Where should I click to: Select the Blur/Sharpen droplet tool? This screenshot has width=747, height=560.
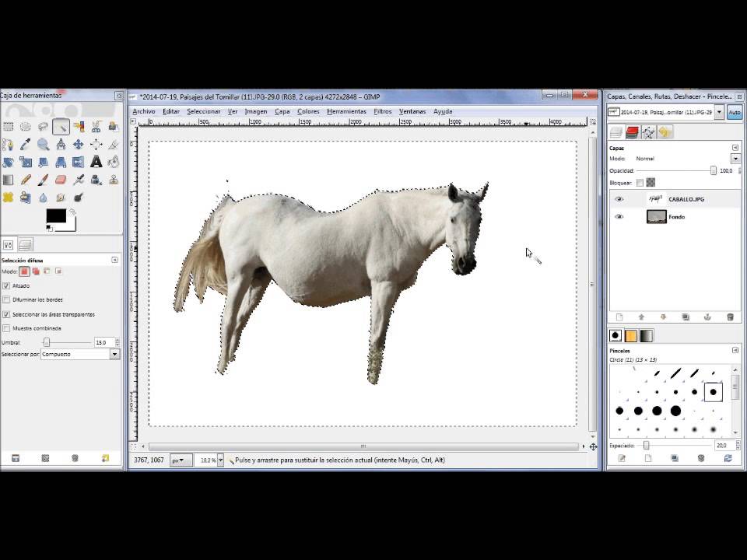(44, 197)
